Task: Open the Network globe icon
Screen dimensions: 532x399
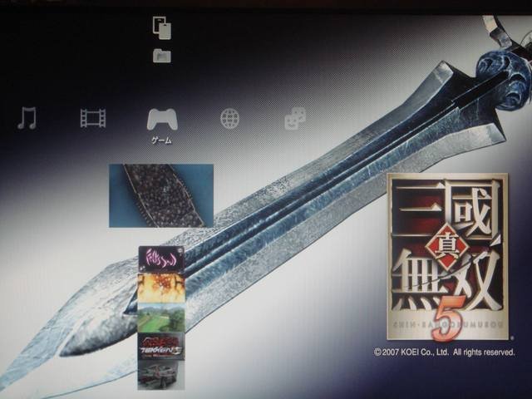Action: tap(229, 118)
